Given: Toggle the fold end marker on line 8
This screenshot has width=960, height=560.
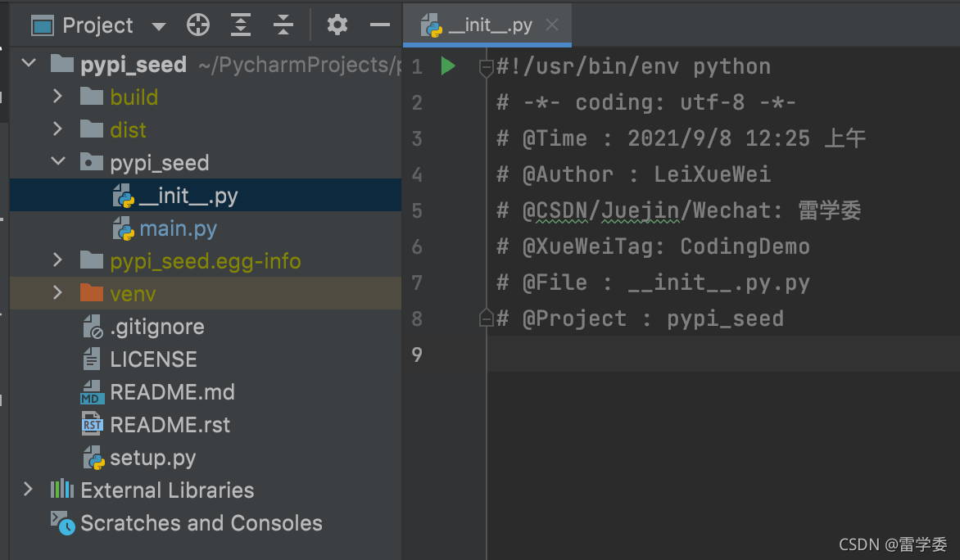Looking at the screenshot, I should click(x=486, y=318).
